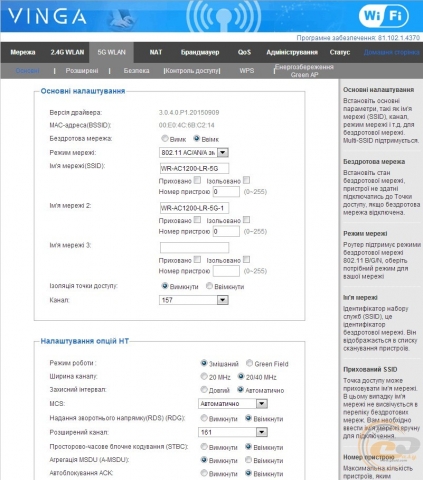The width and height of the screenshot is (423, 480).
Task: Disable Автоблокування ACK
Action: pos(204,473)
